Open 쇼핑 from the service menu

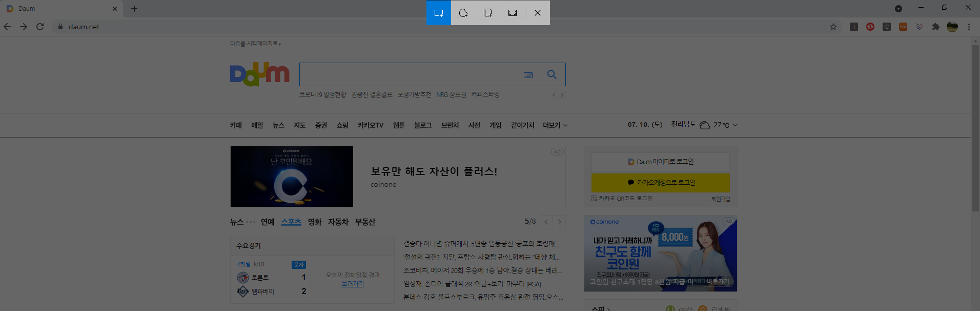pyautogui.click(x=342, y=125)
